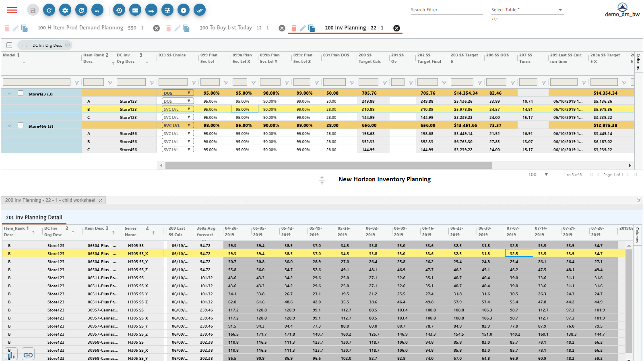Check the Store456 group checkbox

pyautogui.click(x=21, y=125)
